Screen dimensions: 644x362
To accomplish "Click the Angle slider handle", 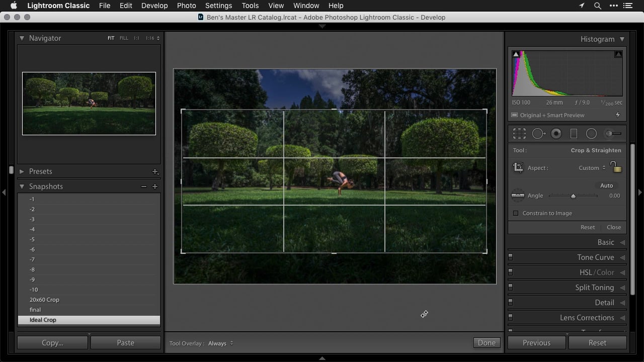I will coord(573,196).
